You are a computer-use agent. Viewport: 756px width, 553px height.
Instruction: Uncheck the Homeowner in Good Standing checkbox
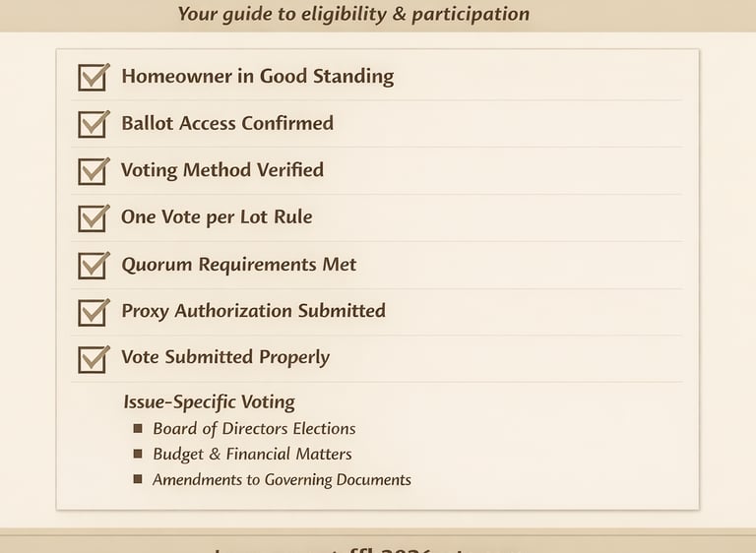(x=93, y=78)
